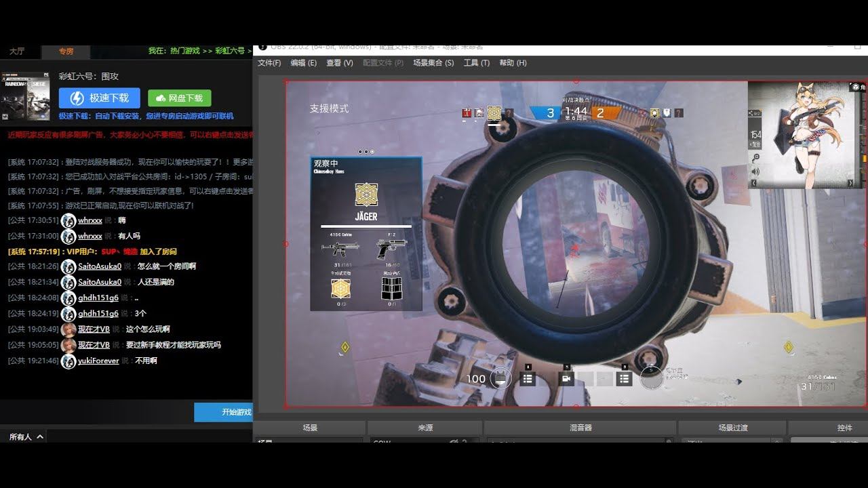Click the Jäger operator emblem in preview
Viewport: 868px width, 488px height.
click(366, 195)
